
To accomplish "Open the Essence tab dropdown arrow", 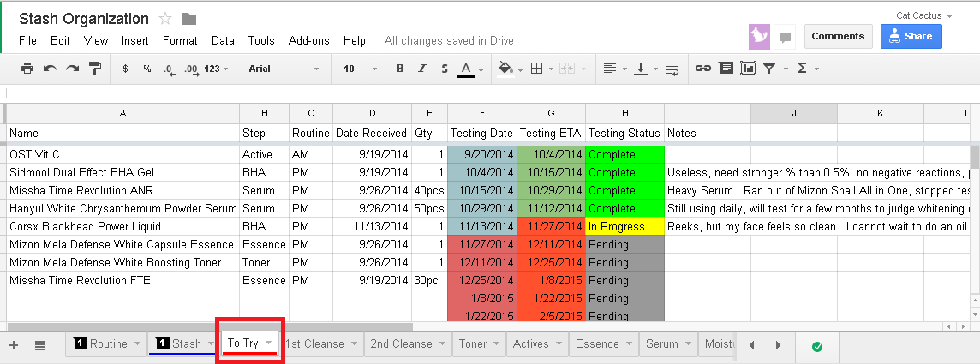I will [x=630, y=343].
